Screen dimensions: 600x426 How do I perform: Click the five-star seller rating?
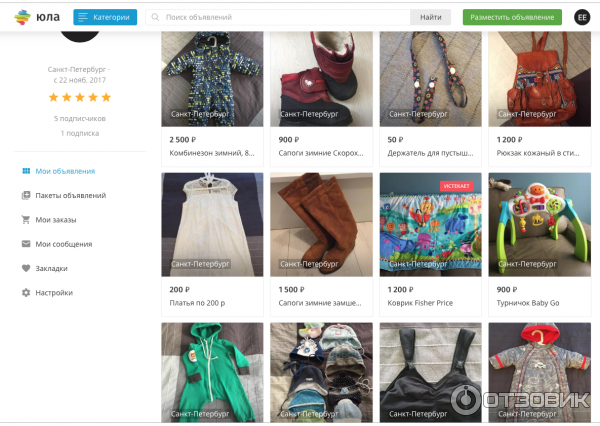(x=80, y=97)
